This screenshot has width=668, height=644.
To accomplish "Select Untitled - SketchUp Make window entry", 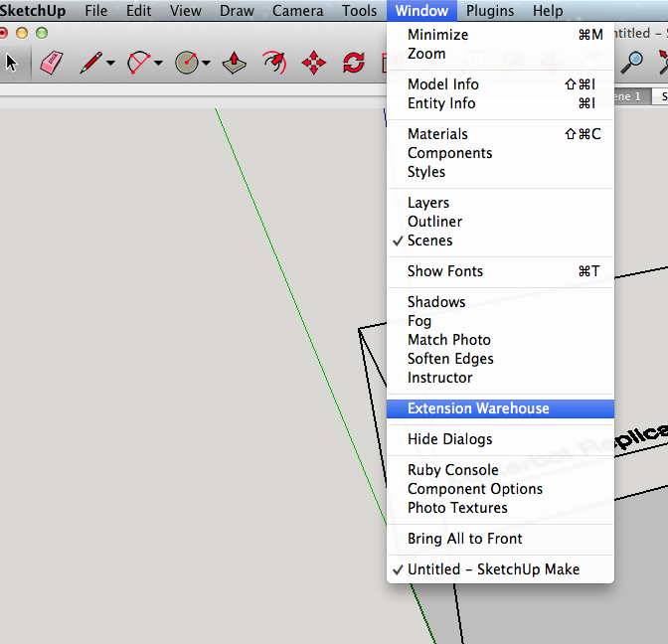I will 500,569.
